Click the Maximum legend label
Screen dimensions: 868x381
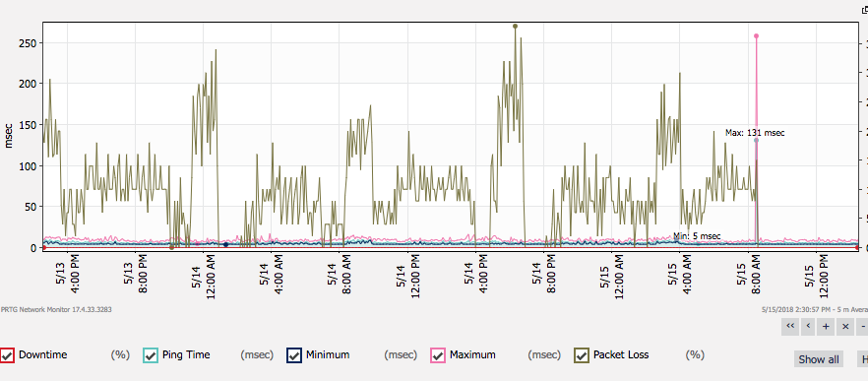[x=472, y=355]
